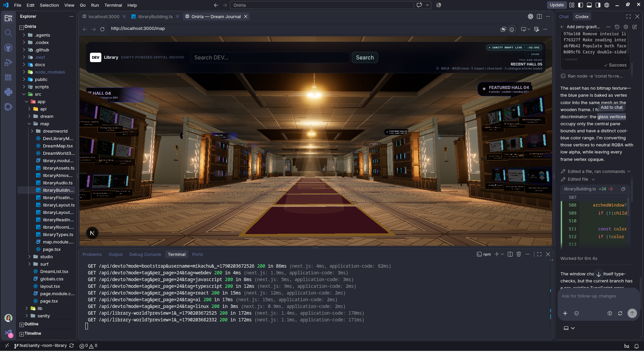Screen dimensions: 644x363
Task: Open the Search view in activity bar
Action: 8,33
